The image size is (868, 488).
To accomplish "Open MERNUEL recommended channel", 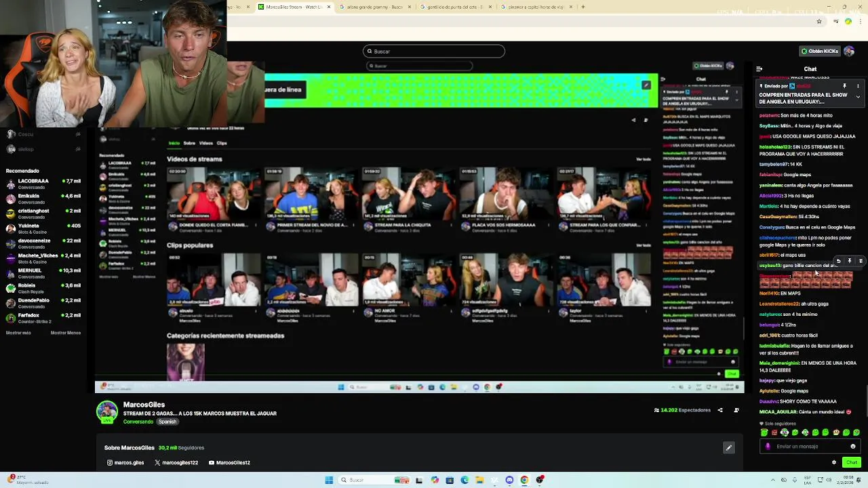I will pos(43,274).
